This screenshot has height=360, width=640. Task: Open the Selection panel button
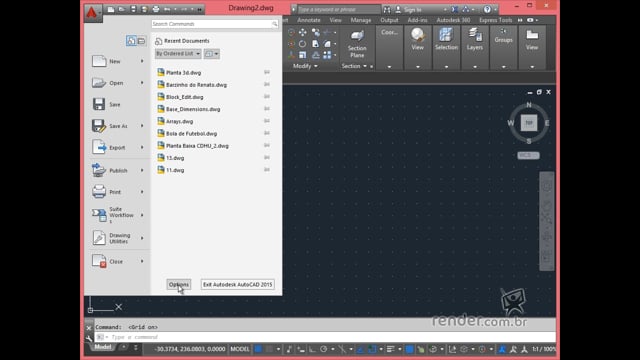coord(446,47)
